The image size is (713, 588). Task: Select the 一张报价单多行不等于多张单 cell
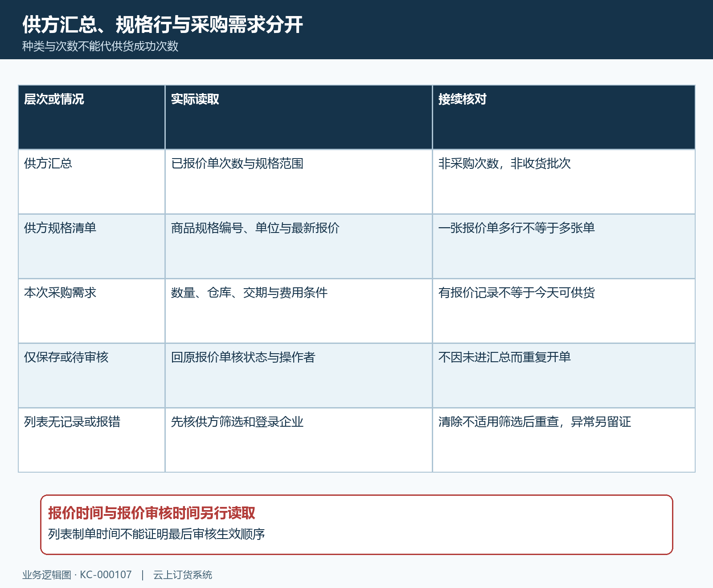(564, 246)
